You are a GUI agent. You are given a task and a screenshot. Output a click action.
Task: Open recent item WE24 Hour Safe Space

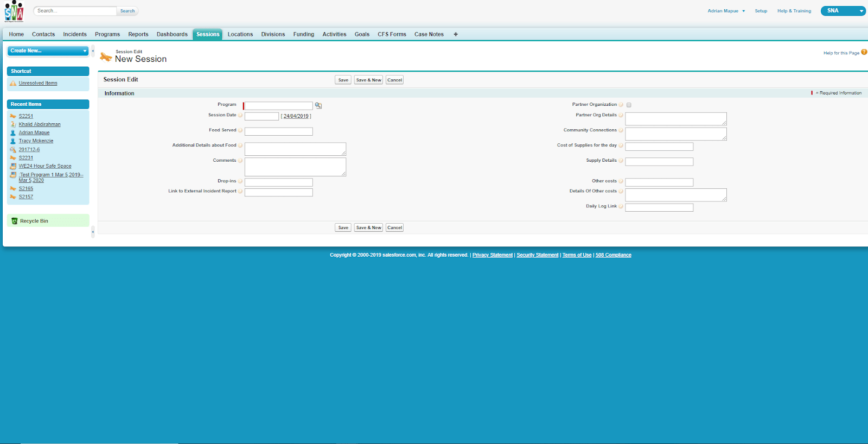pyautogui.click(x=45, y=166)
